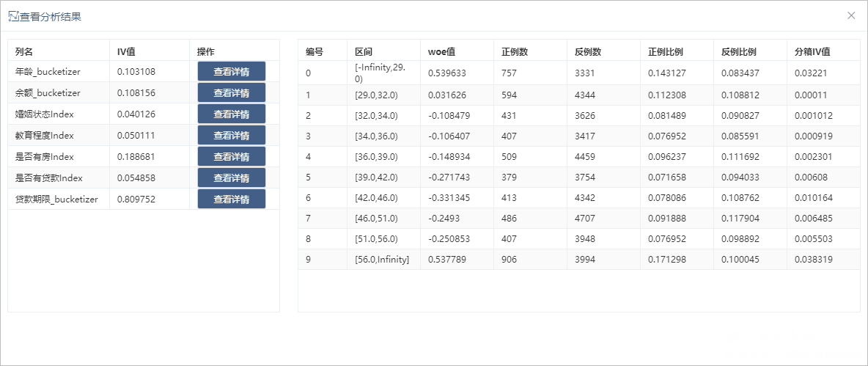Screen dimensions: 868x366
Task: Click IV value 0.809752
Action: (136, 200)
